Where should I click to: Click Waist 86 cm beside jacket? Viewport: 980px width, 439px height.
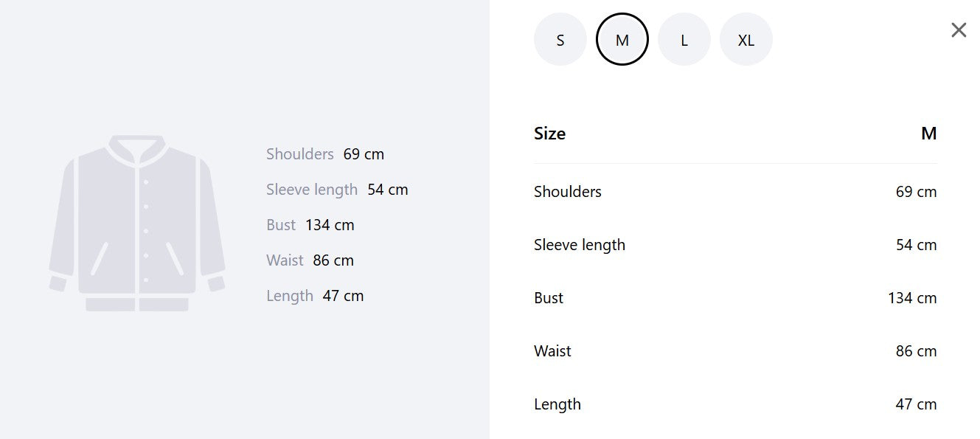(x=310, y=260)
